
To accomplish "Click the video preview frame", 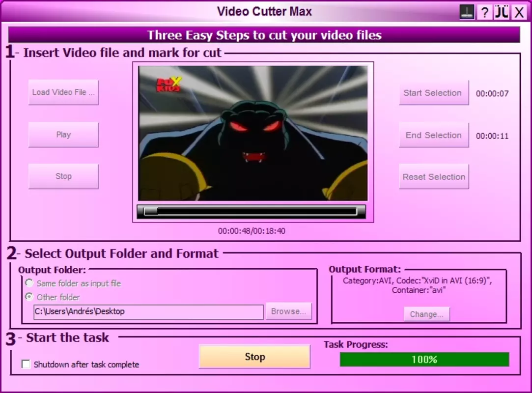I will pos(253,133).
